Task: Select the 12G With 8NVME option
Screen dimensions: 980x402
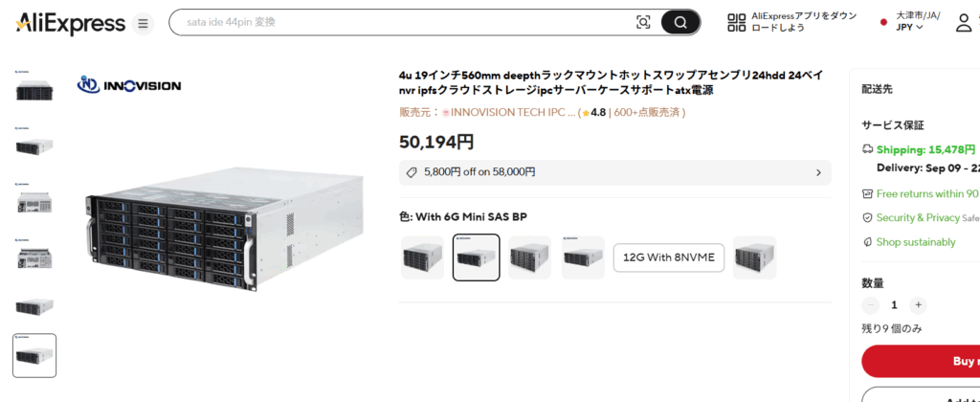Action: coord(669,257)
